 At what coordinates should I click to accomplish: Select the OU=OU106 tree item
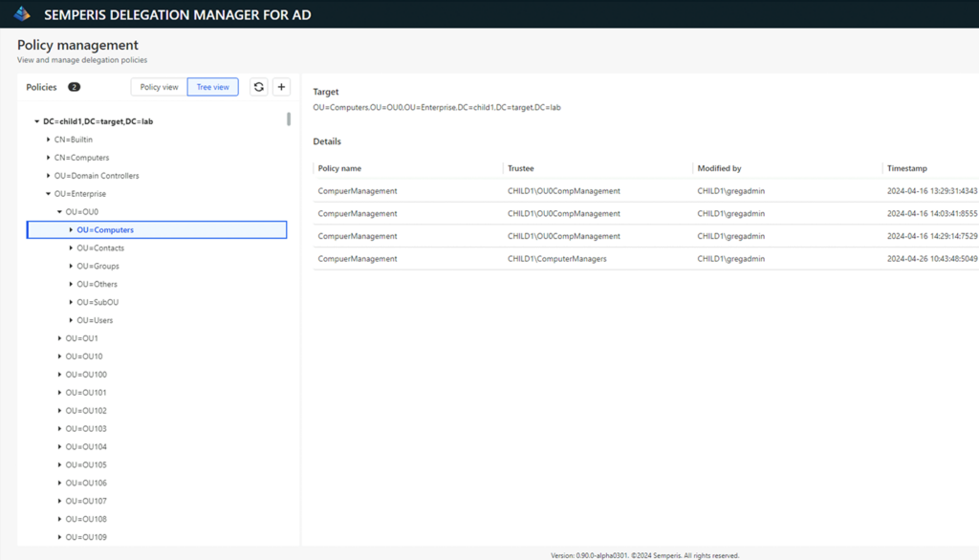(x=86, y=484)
